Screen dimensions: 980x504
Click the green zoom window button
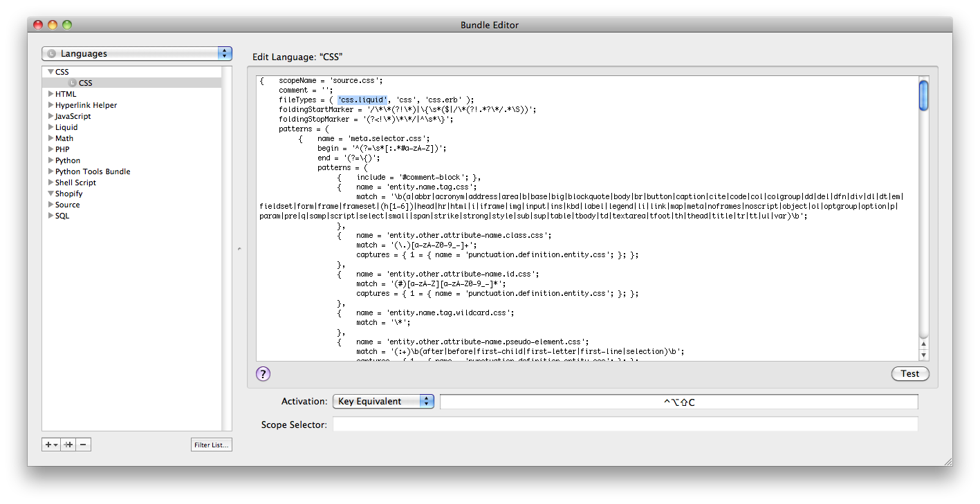67,25
